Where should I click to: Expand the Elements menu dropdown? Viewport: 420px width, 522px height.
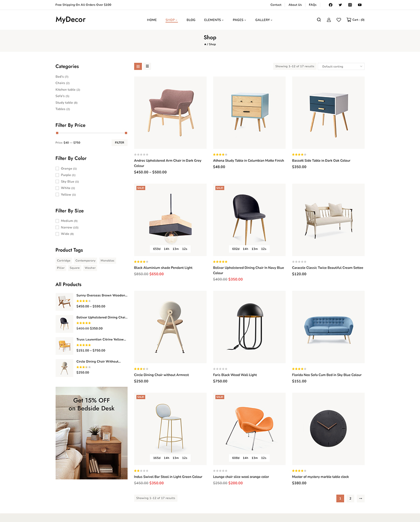[x=214, y=20]
